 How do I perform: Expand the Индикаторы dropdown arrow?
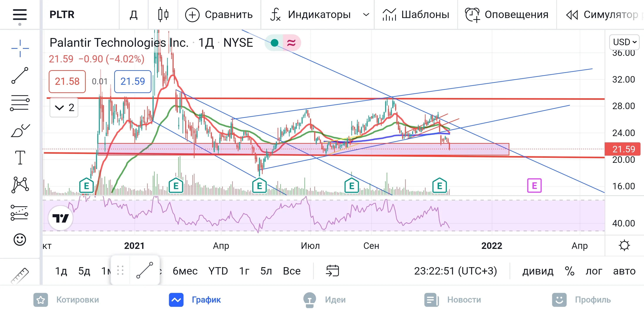pyautogui.click(x=366, y=15)
